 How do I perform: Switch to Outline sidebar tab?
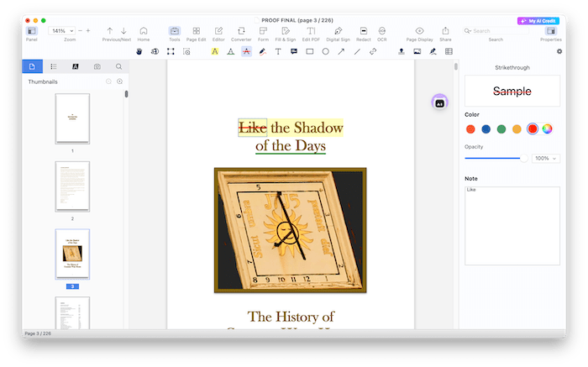click(54, 66)
